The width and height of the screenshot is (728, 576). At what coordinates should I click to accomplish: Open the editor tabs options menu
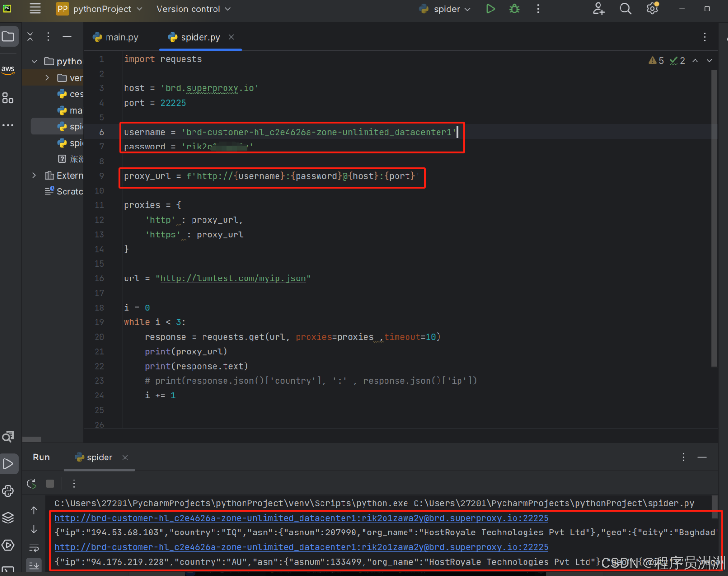coord(705,37)
